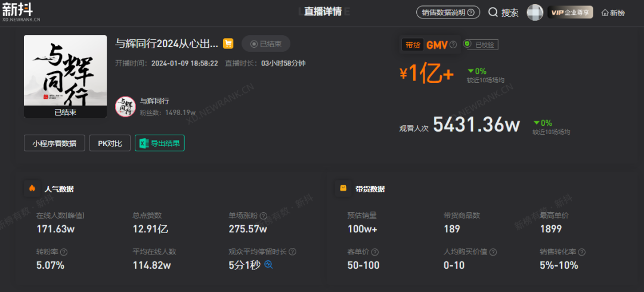The width and height of the screenshot is (644, 292).
Task: Click the total likes value 12.91亿
Action: coord(150,229)
